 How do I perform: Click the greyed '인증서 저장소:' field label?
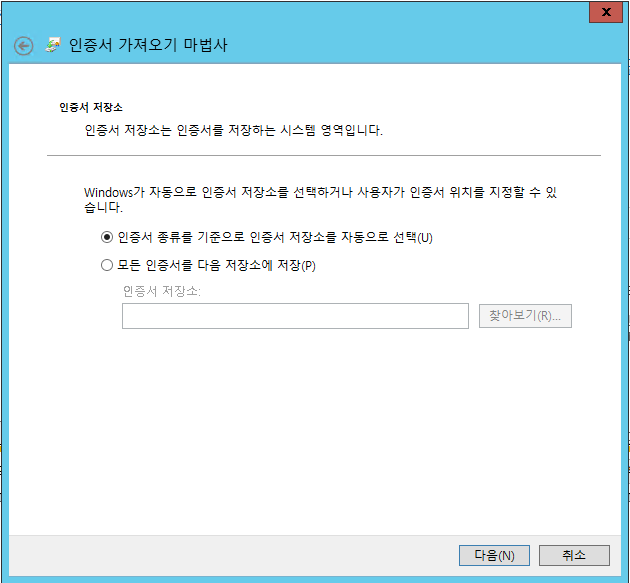pyautogui.click(x=162, y=291)
